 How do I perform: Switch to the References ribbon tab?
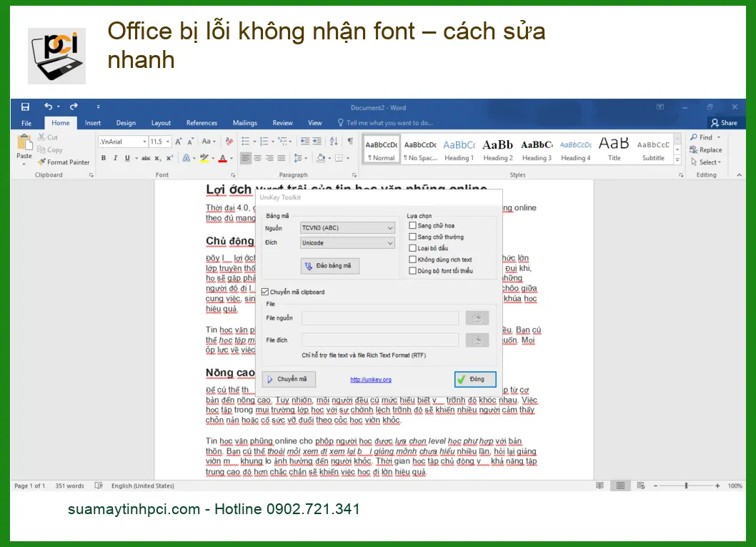pos(202,123)
